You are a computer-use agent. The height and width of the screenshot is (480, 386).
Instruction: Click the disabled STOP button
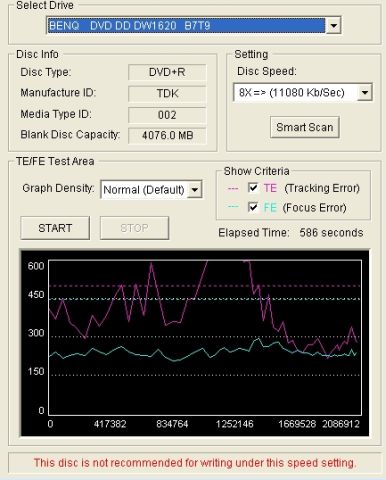(134, 228)
